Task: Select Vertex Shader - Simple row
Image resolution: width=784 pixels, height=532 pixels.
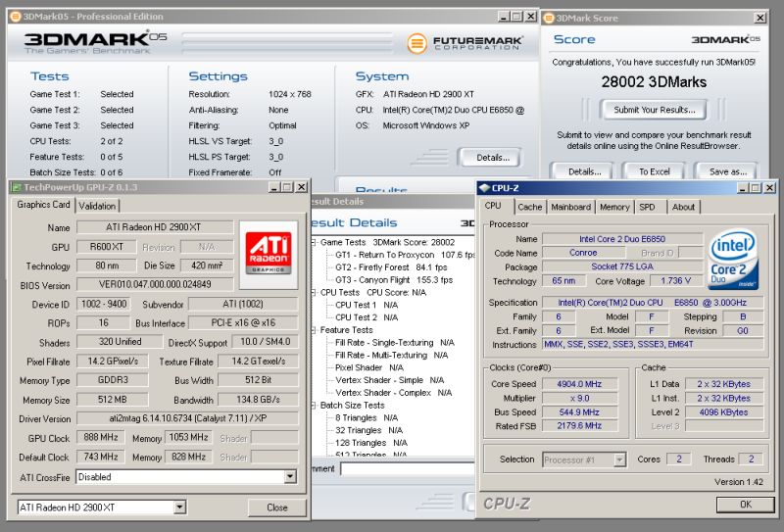Action: [x=389, y=380]
